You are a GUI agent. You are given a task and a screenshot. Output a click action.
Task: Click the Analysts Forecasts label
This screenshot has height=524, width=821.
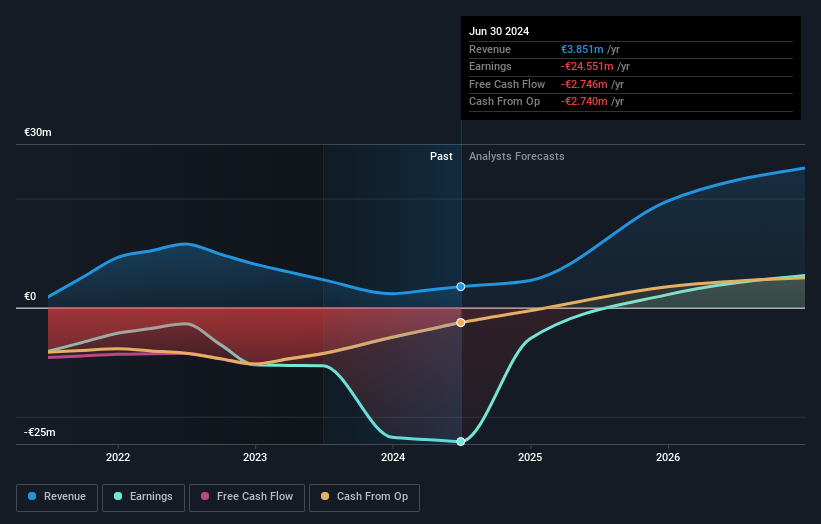[x=517, y=156]
